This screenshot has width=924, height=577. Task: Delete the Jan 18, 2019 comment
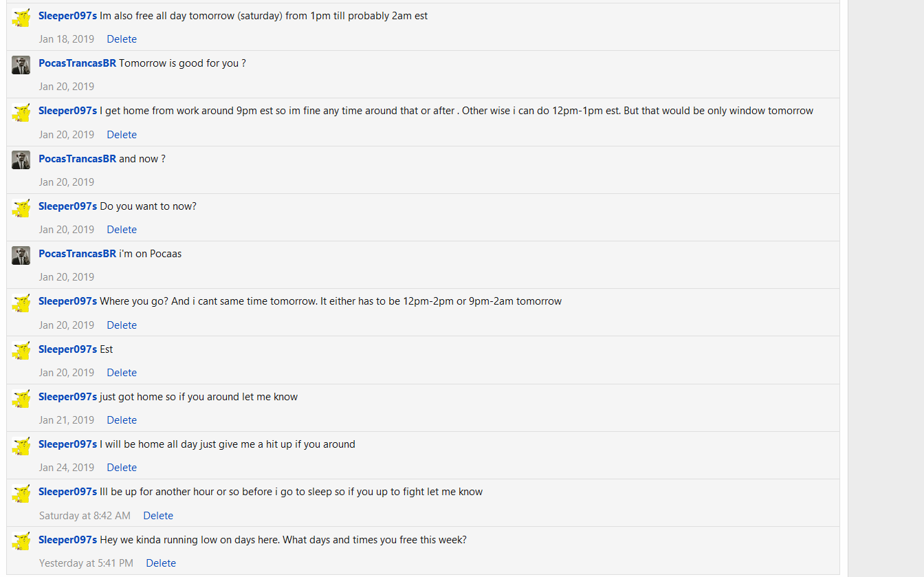coord(122,39)
